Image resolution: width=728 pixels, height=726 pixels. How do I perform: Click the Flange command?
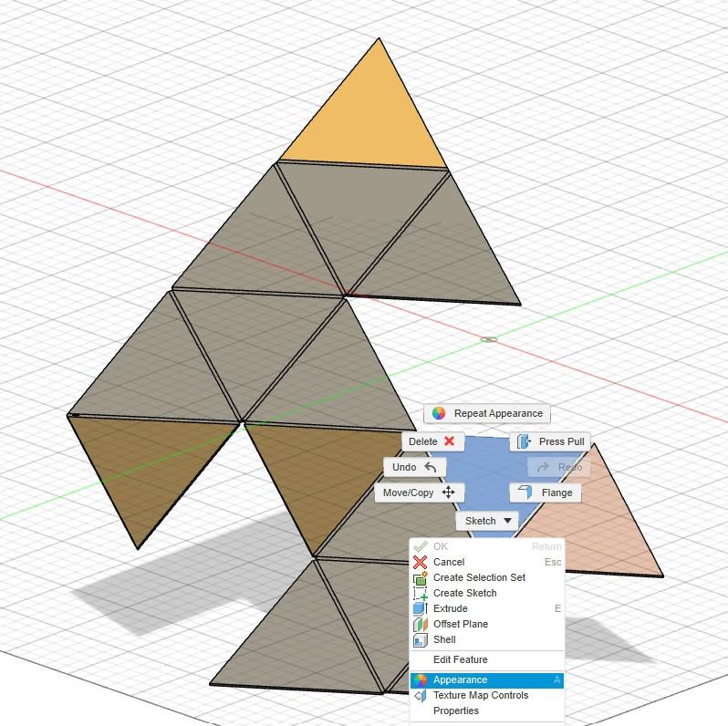[545, 493]
